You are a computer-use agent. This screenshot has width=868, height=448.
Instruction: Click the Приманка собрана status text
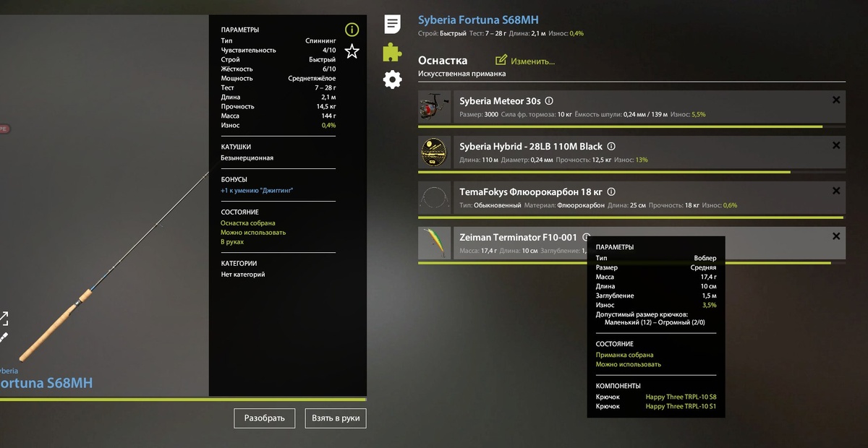(x=624, y=355)
